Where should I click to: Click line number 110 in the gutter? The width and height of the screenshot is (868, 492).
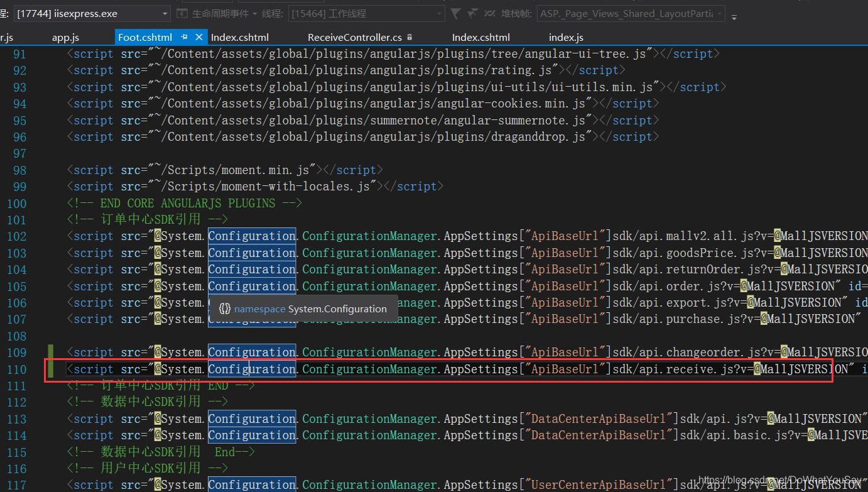click(16, 369)
